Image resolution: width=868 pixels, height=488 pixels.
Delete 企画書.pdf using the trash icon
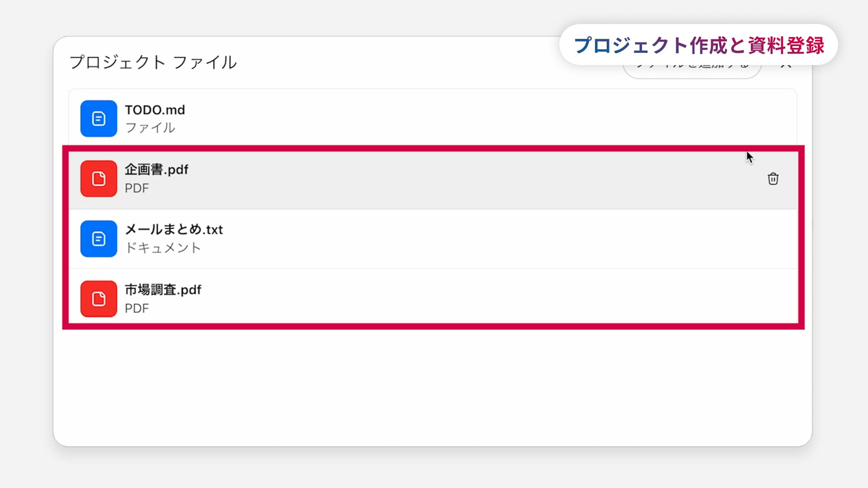click(x=773, y=179)
